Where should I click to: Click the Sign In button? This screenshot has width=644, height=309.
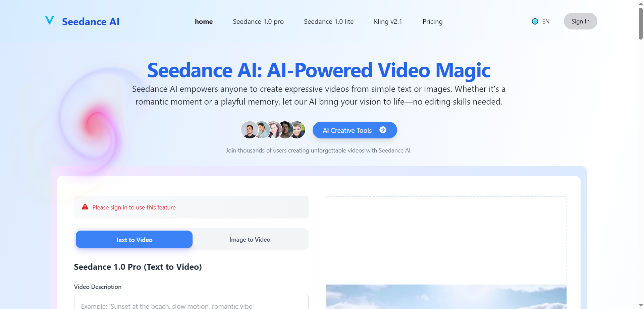click(580, 21)
